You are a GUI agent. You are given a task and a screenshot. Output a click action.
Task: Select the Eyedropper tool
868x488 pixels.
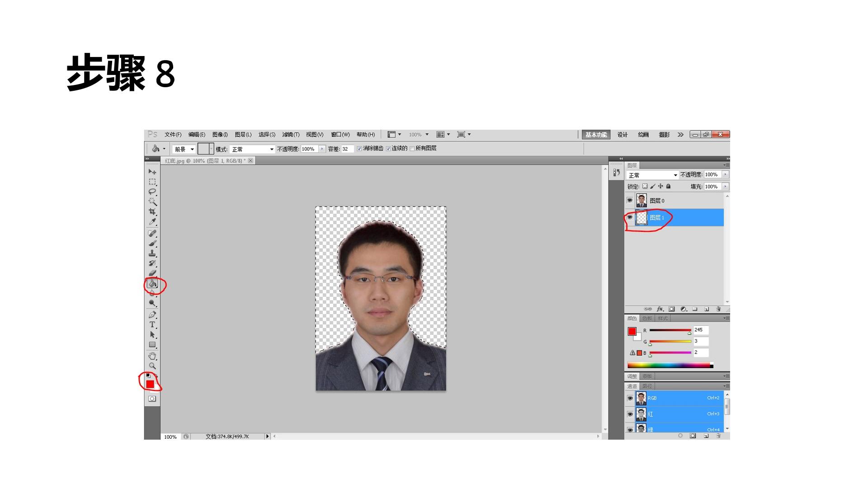pos(152,222)
